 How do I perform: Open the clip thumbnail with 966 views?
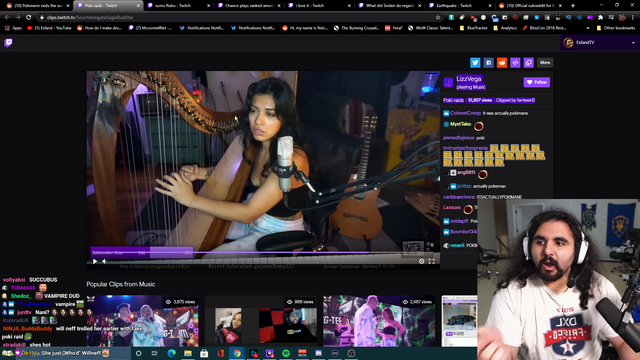[x=261, y=321]
